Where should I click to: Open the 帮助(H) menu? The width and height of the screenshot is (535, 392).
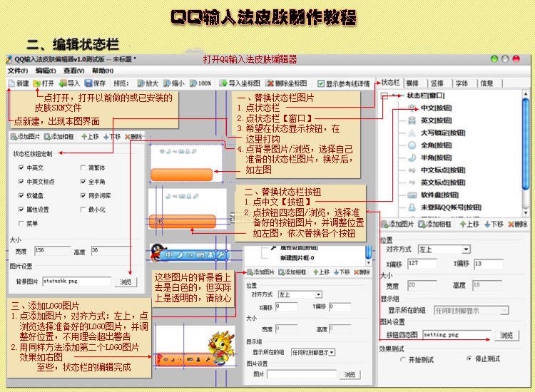103,71
